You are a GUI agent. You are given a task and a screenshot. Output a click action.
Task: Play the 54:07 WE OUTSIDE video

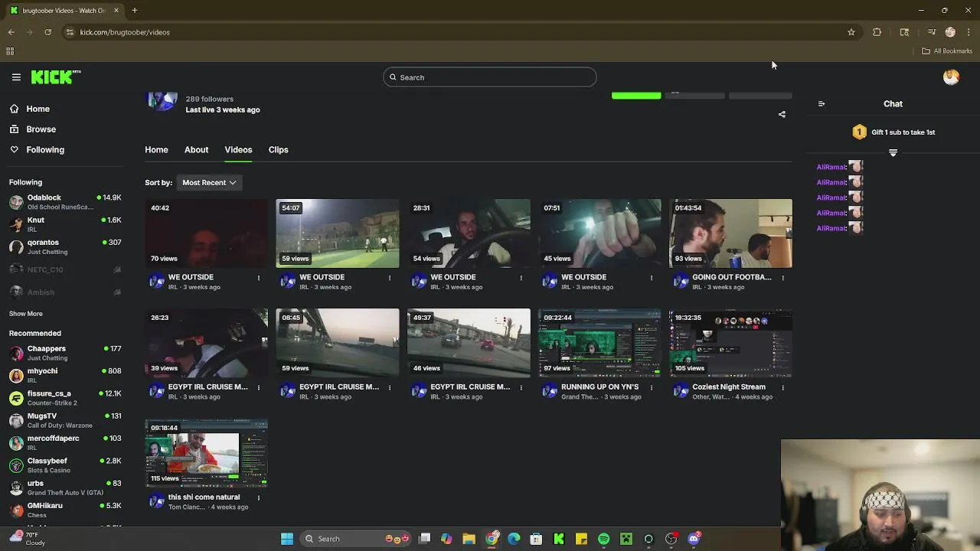pyautogui.click(x=338, y=233)
